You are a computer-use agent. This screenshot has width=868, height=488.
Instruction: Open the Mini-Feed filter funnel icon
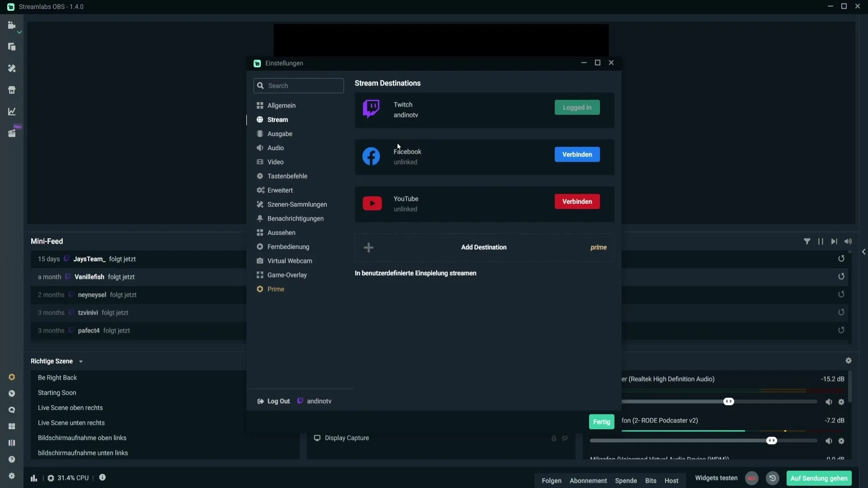[x=807, y=241]
